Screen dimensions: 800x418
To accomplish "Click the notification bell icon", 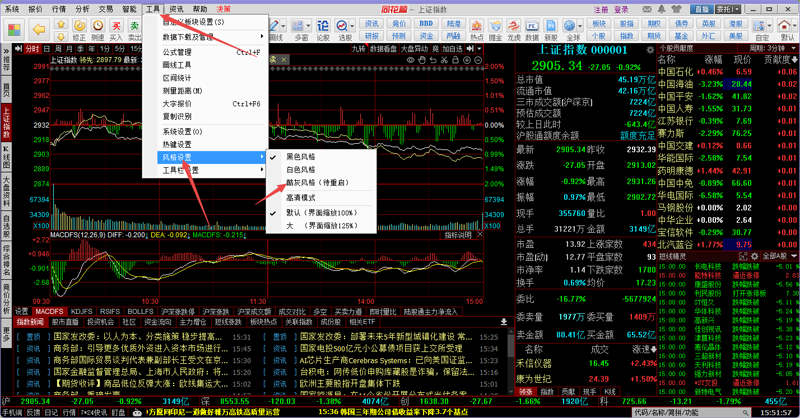I will (x=662, y=9).
